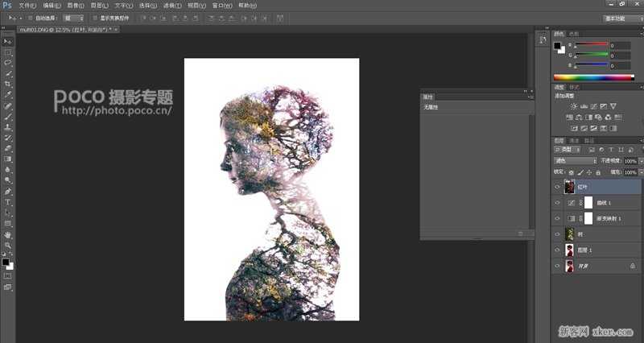The width and height of the screenshot is (644, 343).
Task: Enable the 显示变换控件 checkbox
Action: (95, 17)
